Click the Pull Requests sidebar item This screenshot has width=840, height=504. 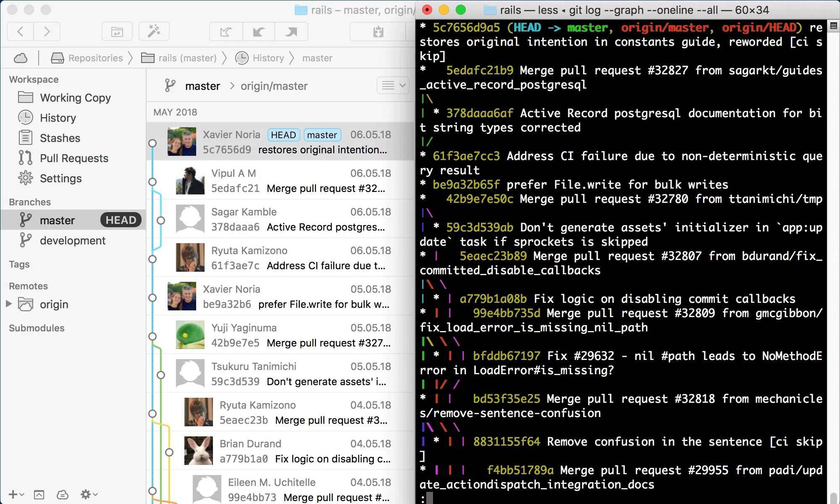pos(74,158)
